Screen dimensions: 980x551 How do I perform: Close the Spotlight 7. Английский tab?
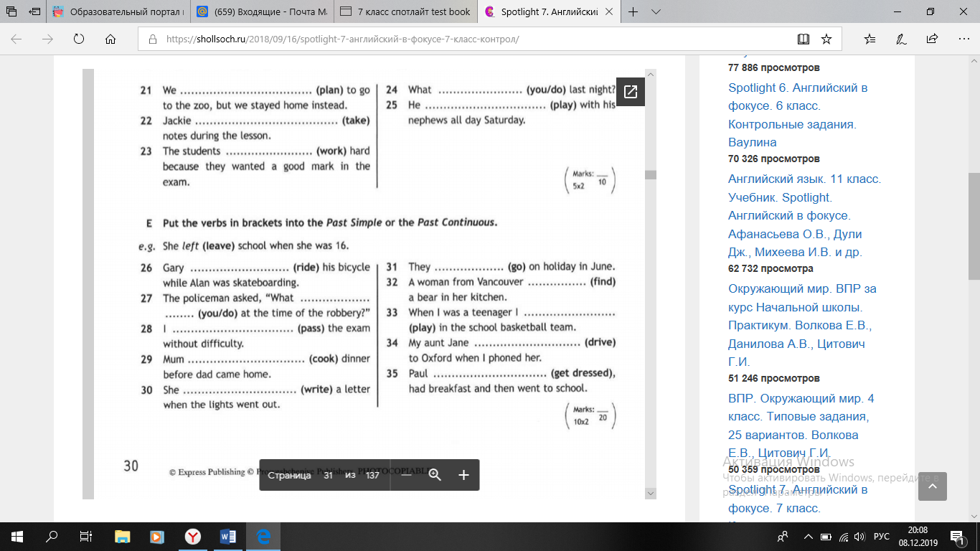pos(609,11)
